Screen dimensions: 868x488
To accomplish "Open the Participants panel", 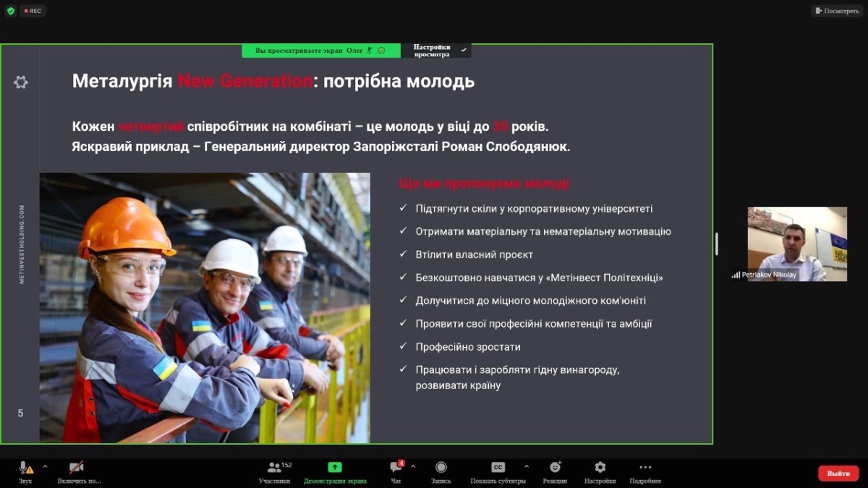I will 274,468.
